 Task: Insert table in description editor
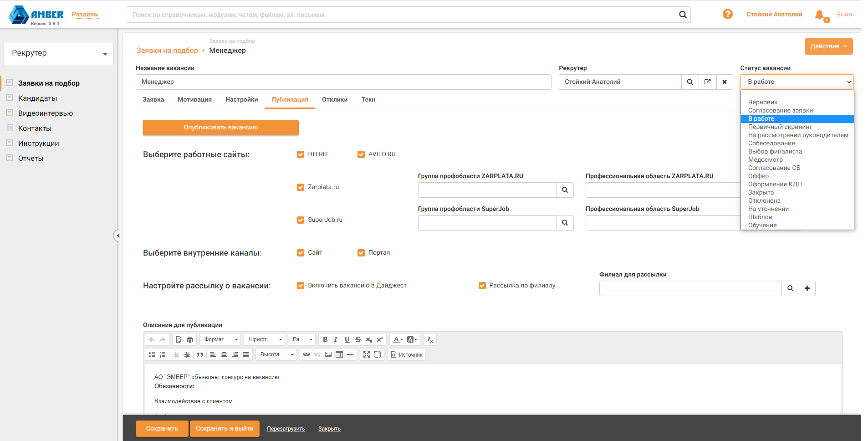[x=339, y=354]
